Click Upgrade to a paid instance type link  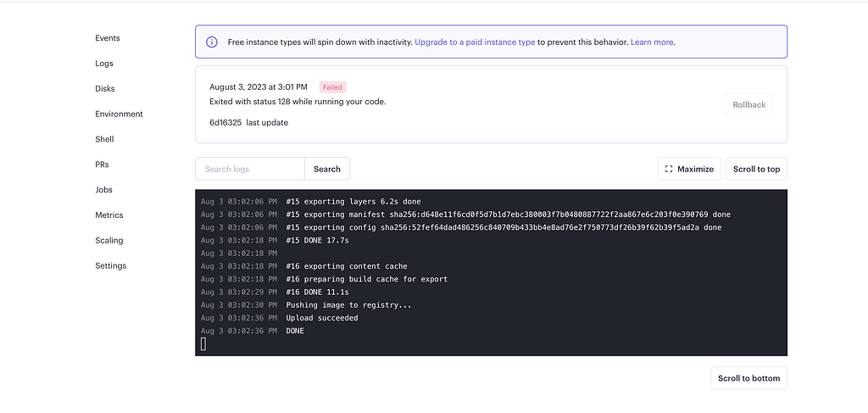coord(475,42)
